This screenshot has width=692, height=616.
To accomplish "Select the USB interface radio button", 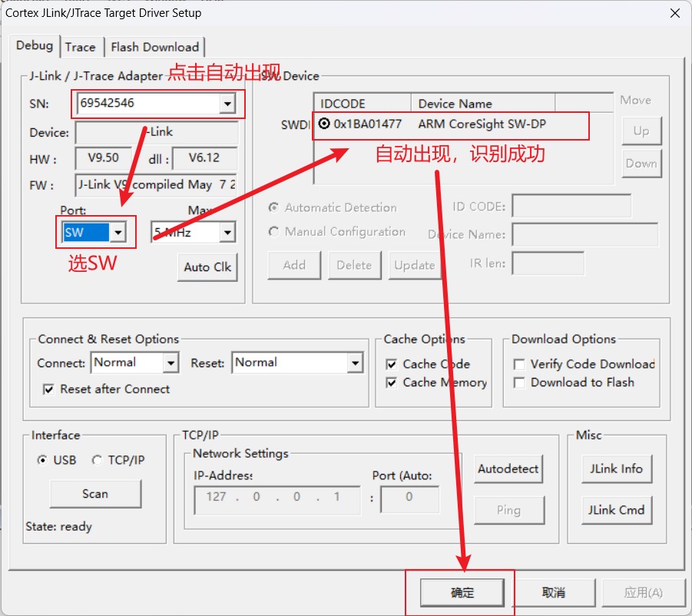I will [42, 460].
